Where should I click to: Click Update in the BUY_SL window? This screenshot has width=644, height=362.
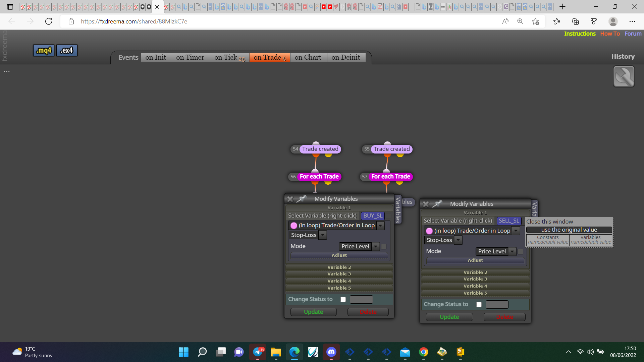pos(313,312)
